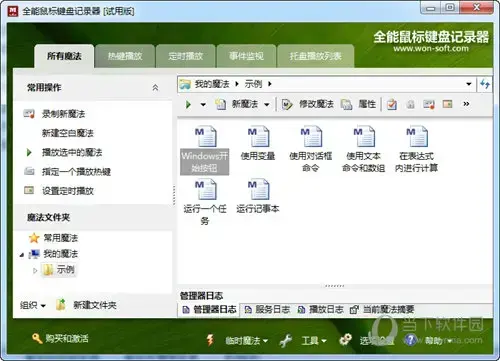
Task: Switch to 所有魔法 tab
Action: (x=64, y=56)
